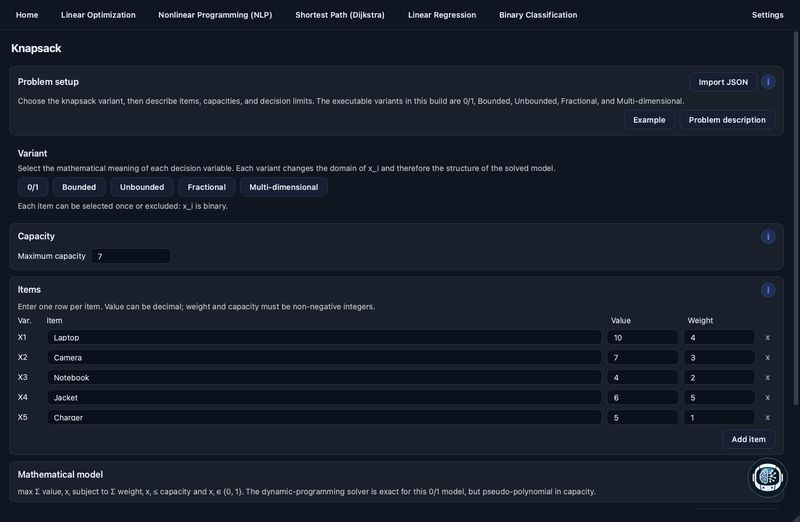
Task: Click the Weight column header
Action: [x=700, y=320]
